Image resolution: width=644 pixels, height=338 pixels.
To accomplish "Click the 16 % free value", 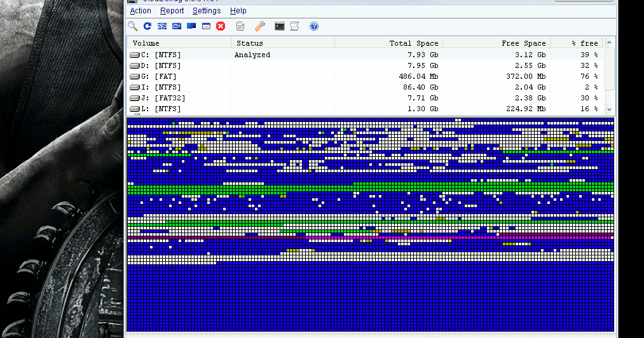I will point(589,109).
